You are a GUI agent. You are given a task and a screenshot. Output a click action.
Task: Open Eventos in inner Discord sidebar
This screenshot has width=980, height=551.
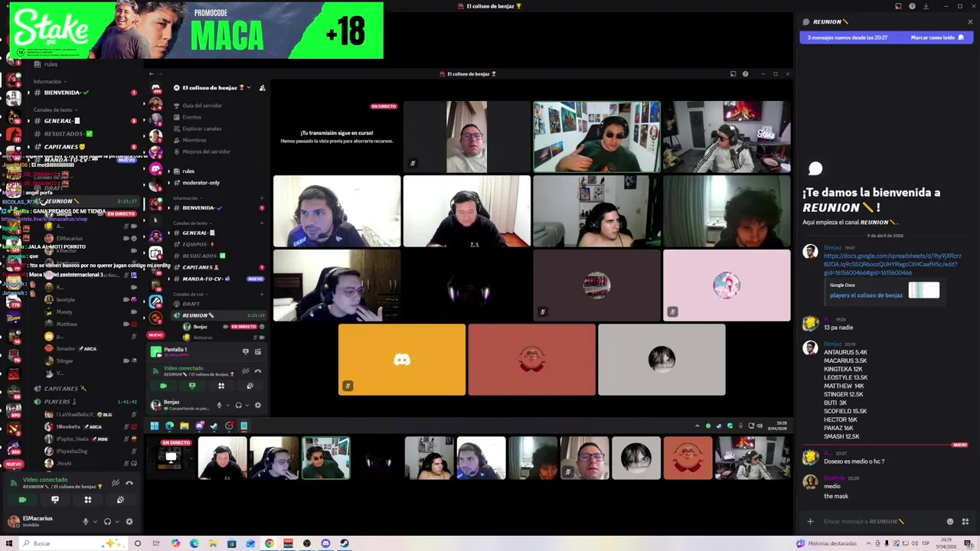191,117
